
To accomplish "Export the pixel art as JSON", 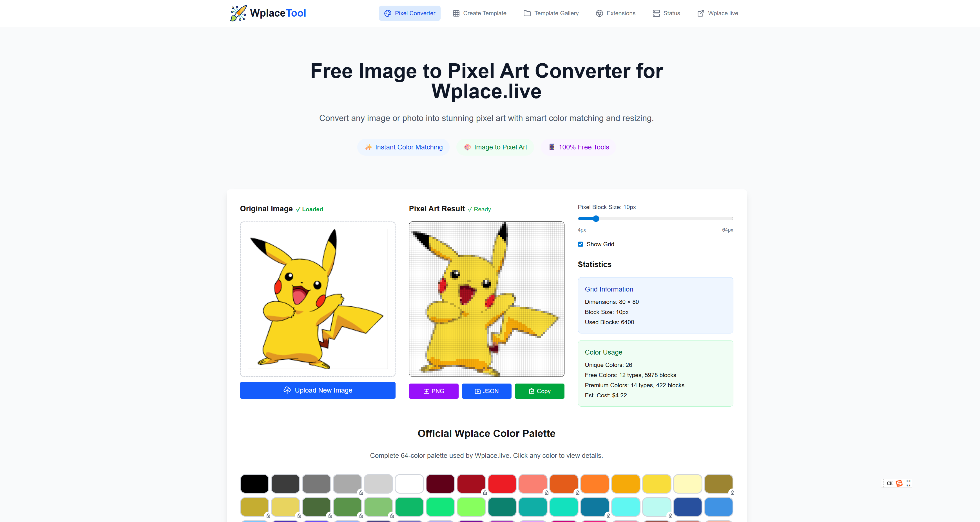I will [x=486, y=391].
